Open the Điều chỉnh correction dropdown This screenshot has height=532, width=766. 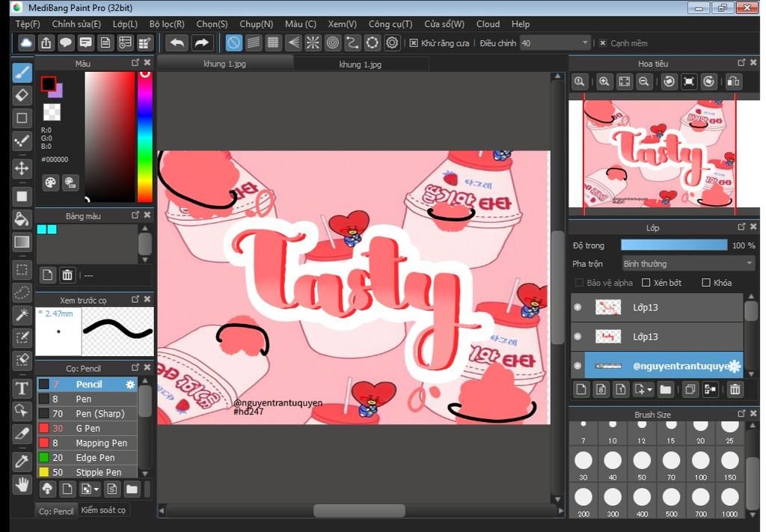coord(555,43)
